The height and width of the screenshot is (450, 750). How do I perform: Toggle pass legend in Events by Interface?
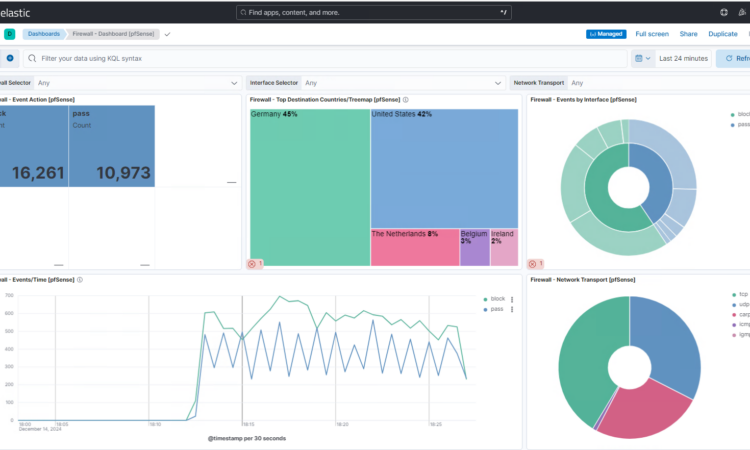pyautogui.click(x=740, y=125)
